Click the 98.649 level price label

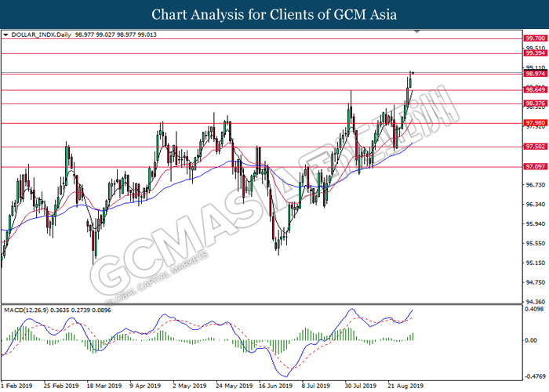[536, 90]
